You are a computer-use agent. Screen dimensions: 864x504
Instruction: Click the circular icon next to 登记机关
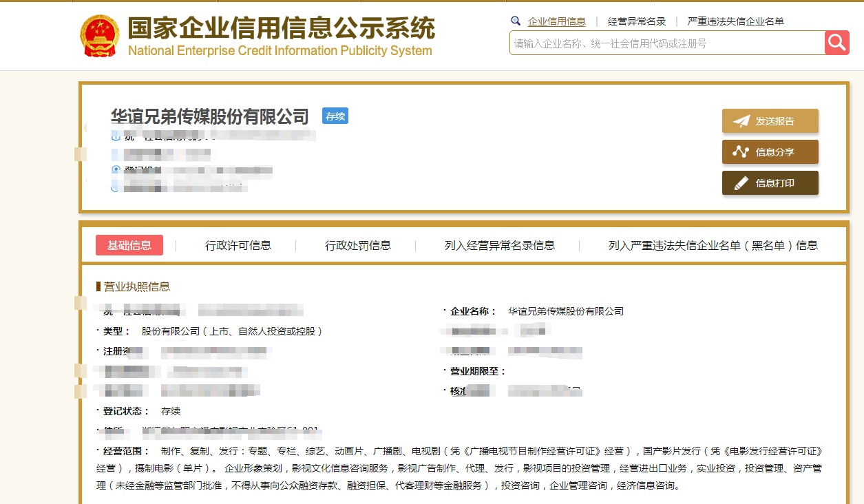click(x=115, y=169)
